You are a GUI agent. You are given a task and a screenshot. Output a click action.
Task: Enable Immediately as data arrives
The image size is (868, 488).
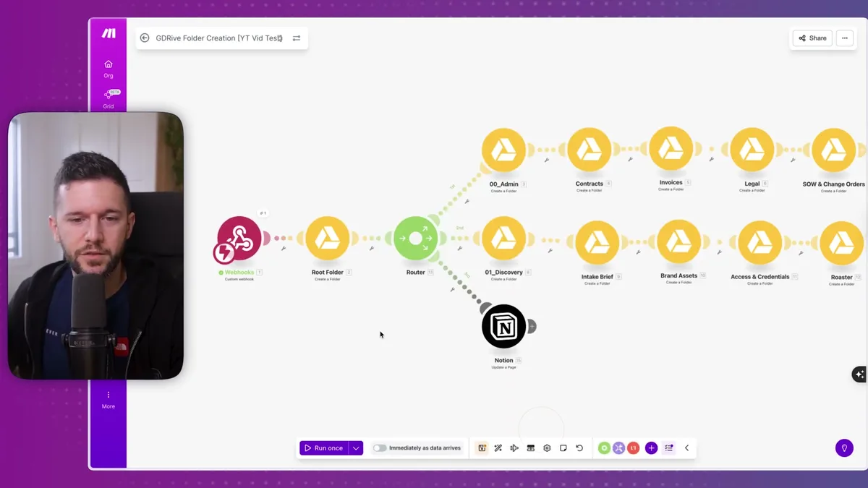[380, 448]
